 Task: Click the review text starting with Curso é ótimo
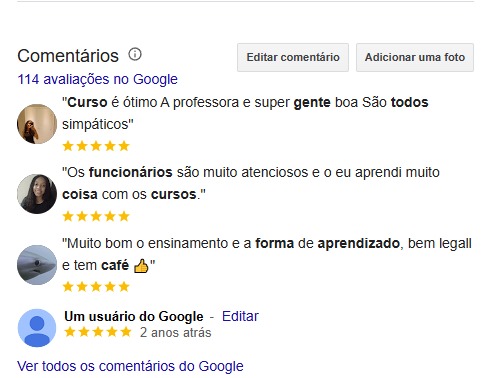coord(245,113)
